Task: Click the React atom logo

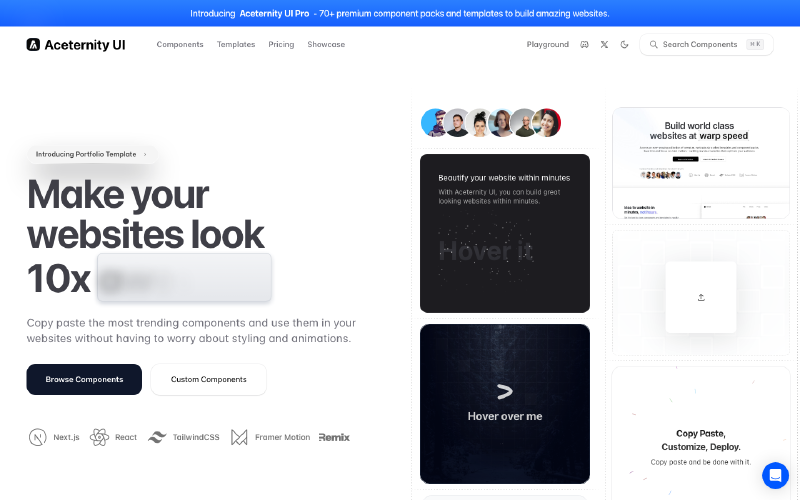Action: pyautogui.click(x=99, y=437)
